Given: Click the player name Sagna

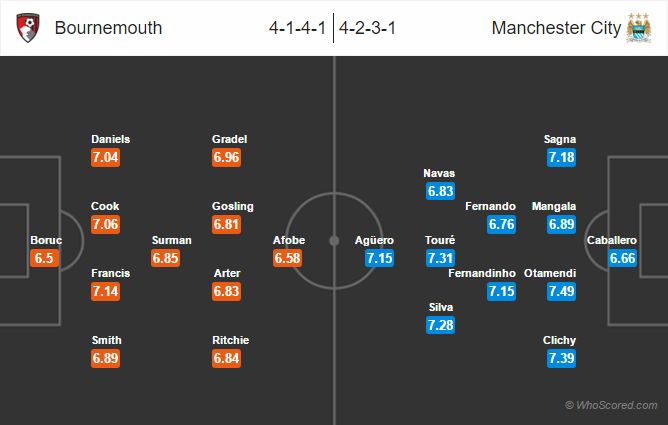Looking at the screenshot, I should tap(561, 139).
